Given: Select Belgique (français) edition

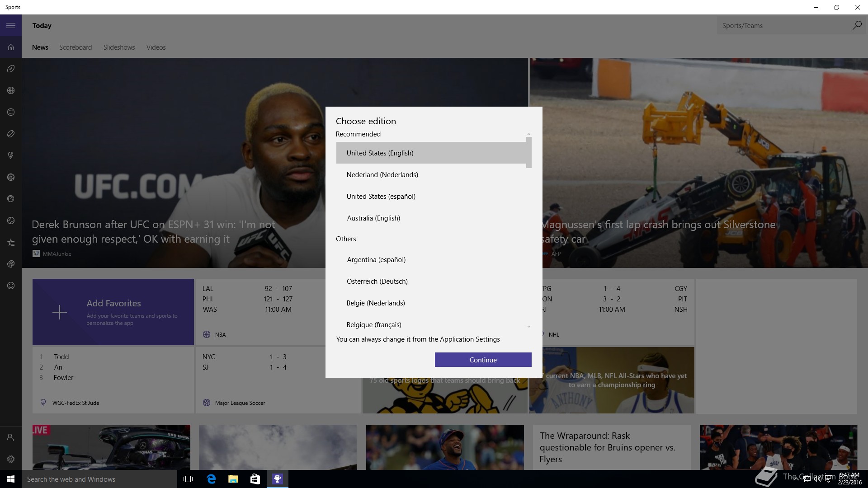Looking at the screenshot, I should [x=431, y=325].
